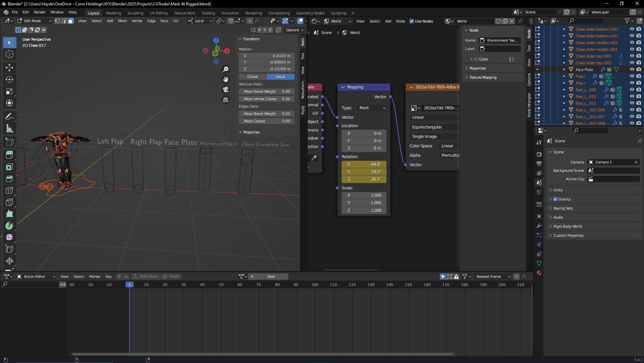Click the Rotation X -84.8° field
Image resolution: width=644 pixels, height=363 pixels.
[364, 165]
